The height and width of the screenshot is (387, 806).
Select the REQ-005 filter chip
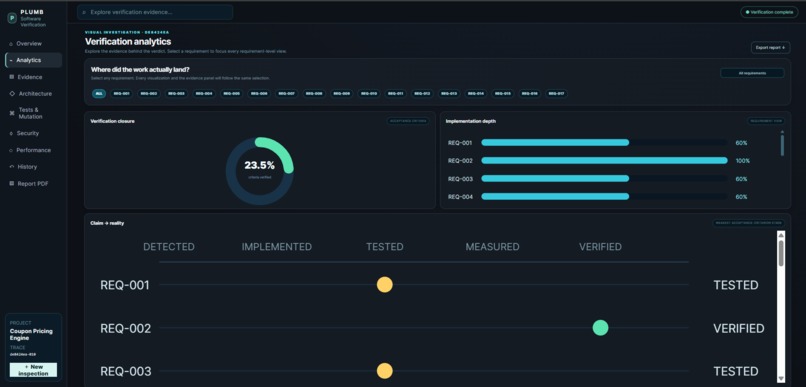click(x=232, y=94)
